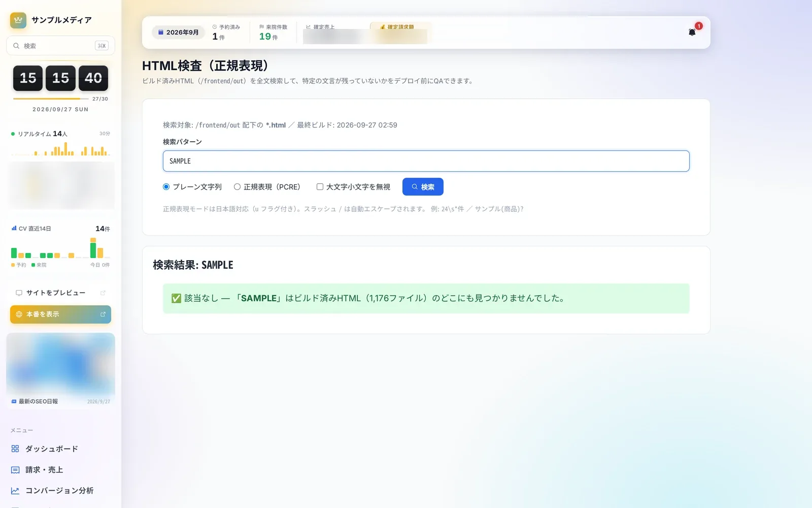Click the 該当なし result message
This screenshot has width=812, height=508.
click(x=426, y=298)
